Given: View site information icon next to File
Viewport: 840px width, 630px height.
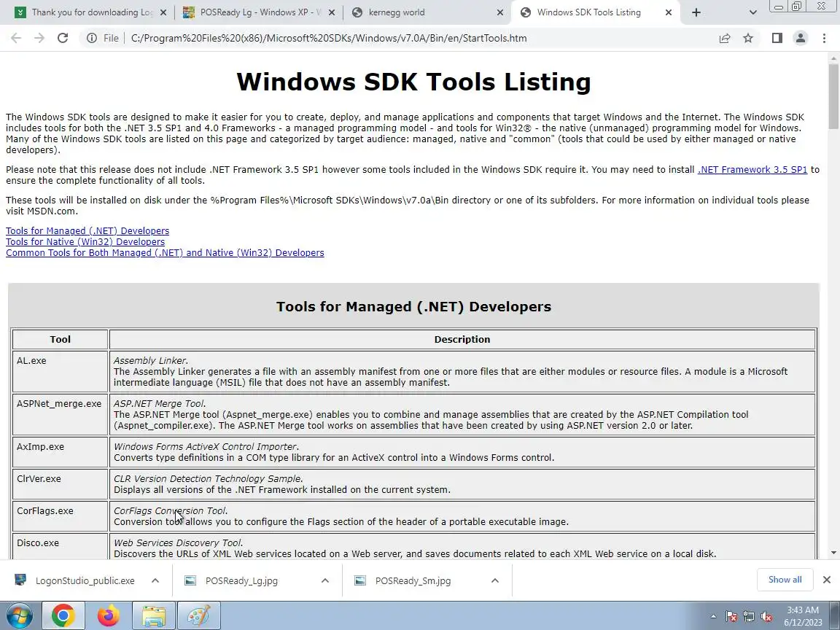Looking at the screenshot, I should (x=92, y=38).
